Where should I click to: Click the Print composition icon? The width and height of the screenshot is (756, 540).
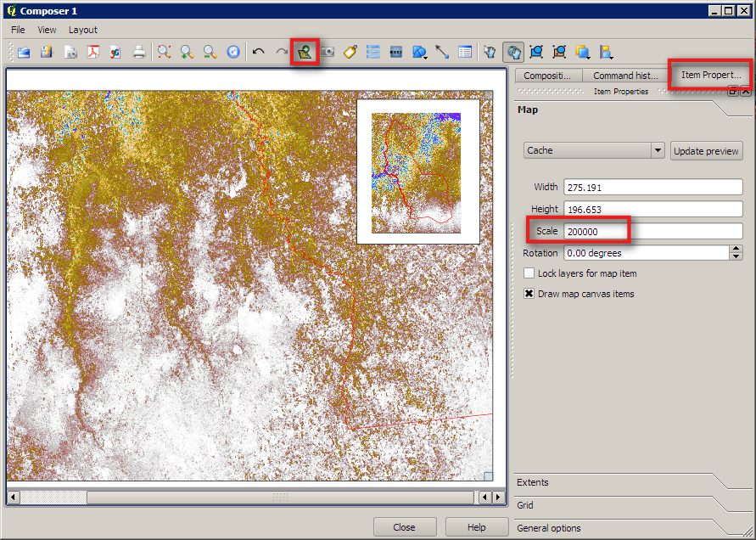pos(138,51)
